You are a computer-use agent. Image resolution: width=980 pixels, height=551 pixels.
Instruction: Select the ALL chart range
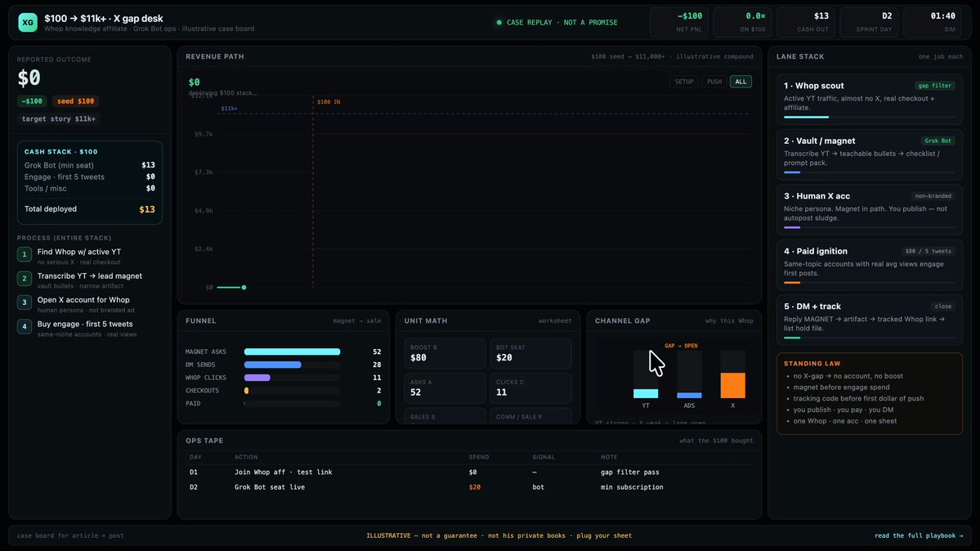coord(741,82)
